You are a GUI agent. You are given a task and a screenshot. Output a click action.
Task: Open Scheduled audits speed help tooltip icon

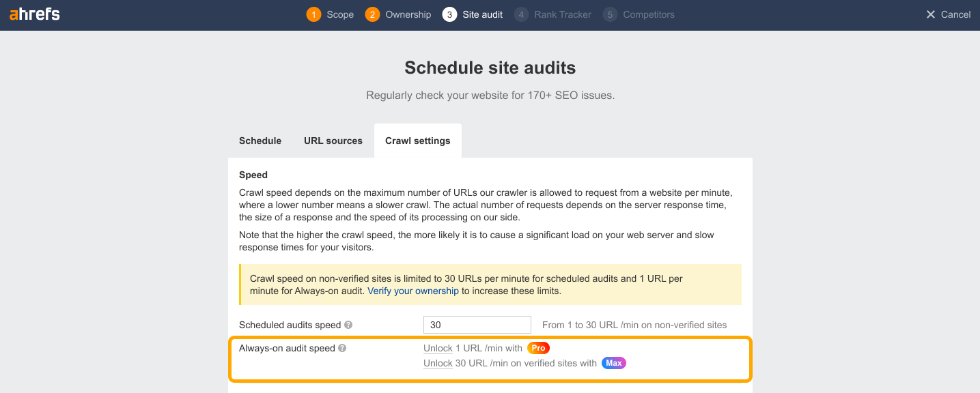[349, 325]
